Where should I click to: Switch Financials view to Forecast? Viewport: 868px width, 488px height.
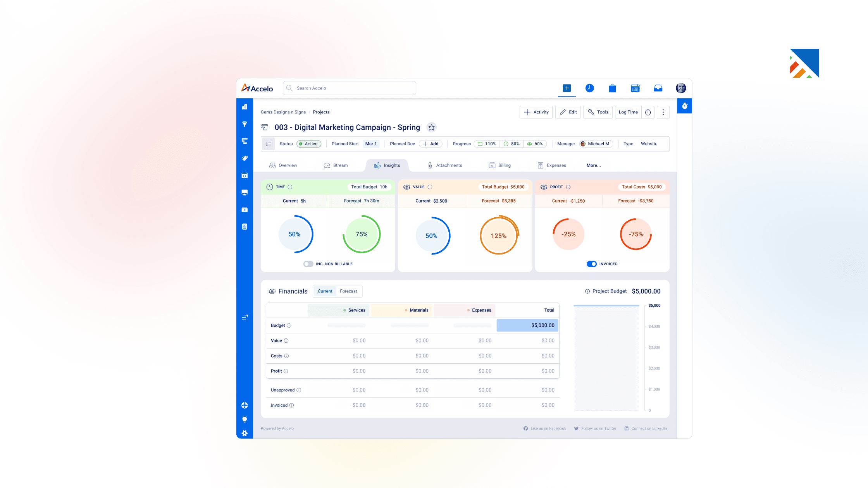(x=348, y=291)
